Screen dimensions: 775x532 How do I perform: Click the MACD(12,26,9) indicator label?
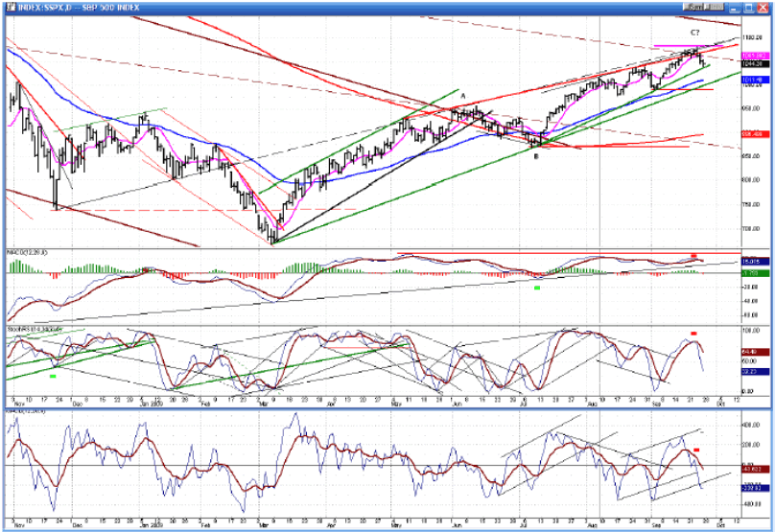[x=27, y=252]
